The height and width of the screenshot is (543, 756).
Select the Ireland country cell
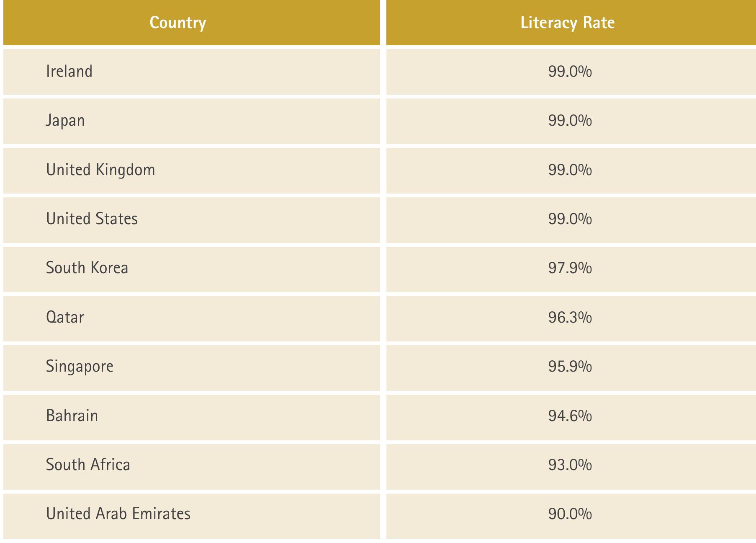coord(191,72)
